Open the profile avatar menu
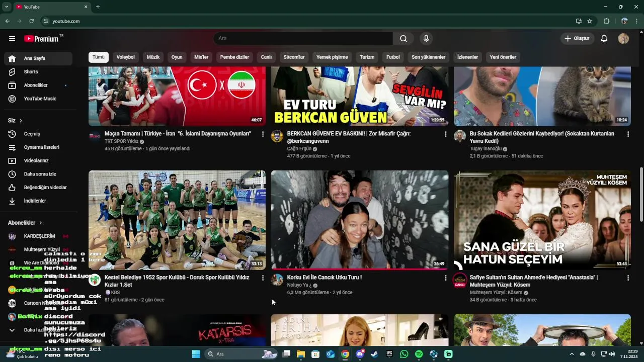 [x=623, y=39]
